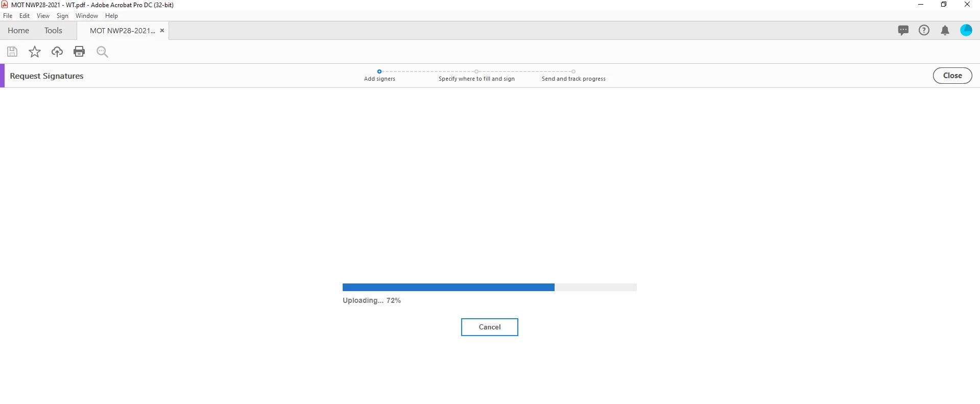
Task: Open the View menu
Action: (43, 16)
